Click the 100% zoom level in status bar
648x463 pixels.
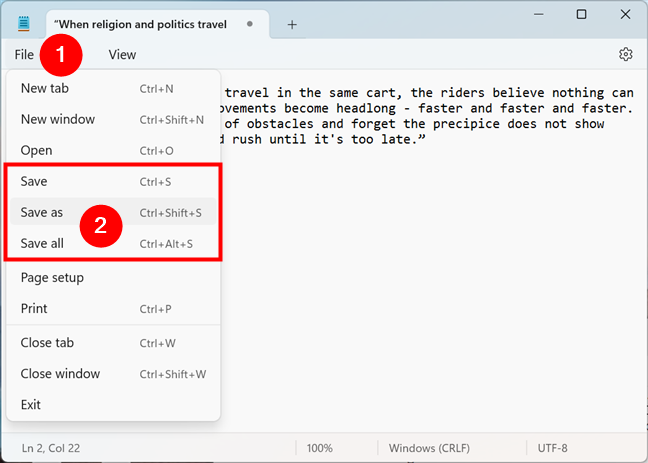pyautogui.click(x=320, y=447)
